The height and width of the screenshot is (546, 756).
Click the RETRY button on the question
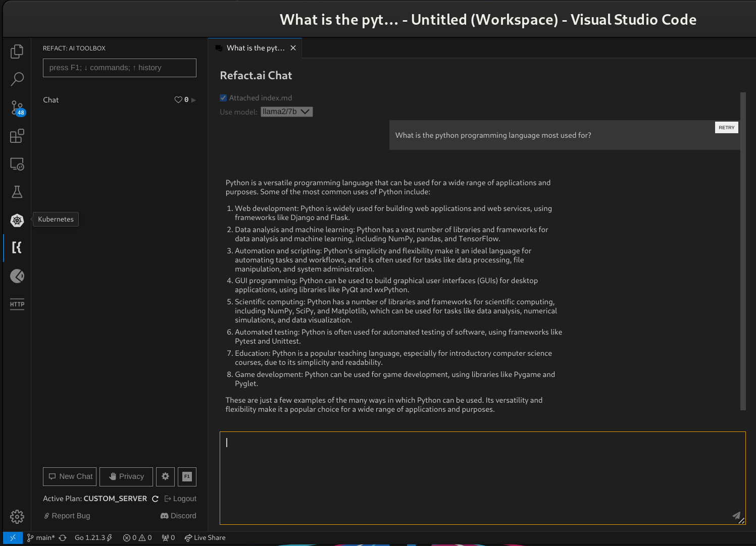[727, 128]
